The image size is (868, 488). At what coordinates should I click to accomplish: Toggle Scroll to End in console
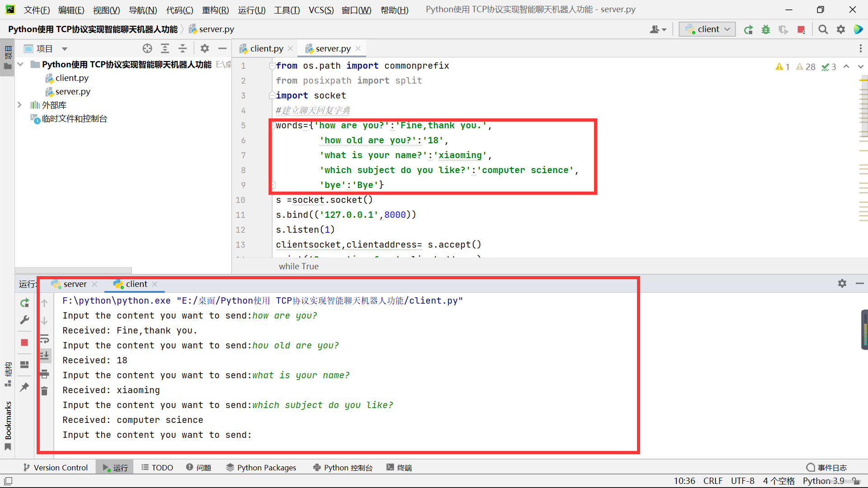coord(44,356)
